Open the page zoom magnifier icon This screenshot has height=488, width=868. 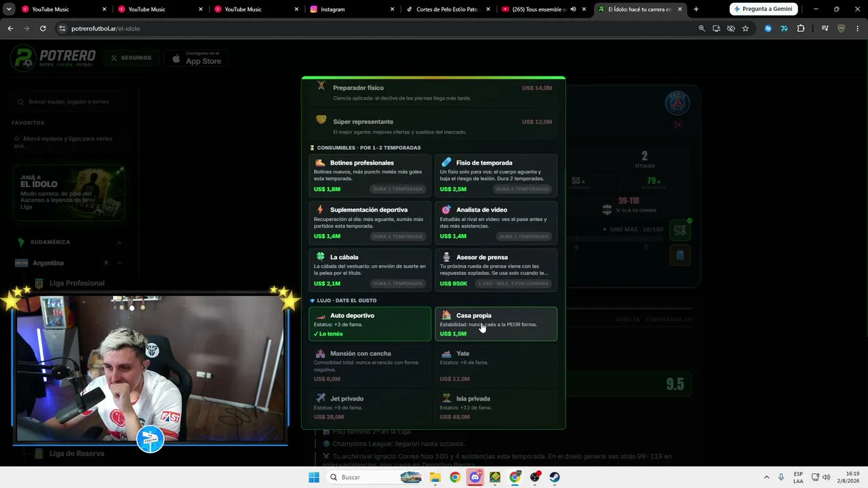702,28
